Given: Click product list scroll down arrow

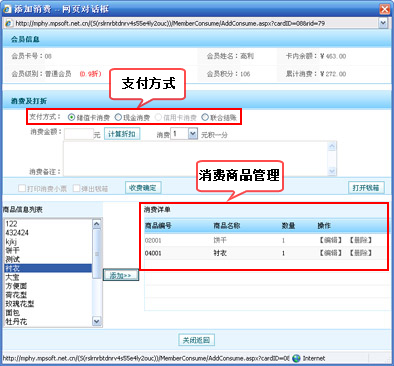Looking at the screenshot, I should pyautogui.click(x=97, y=321).
